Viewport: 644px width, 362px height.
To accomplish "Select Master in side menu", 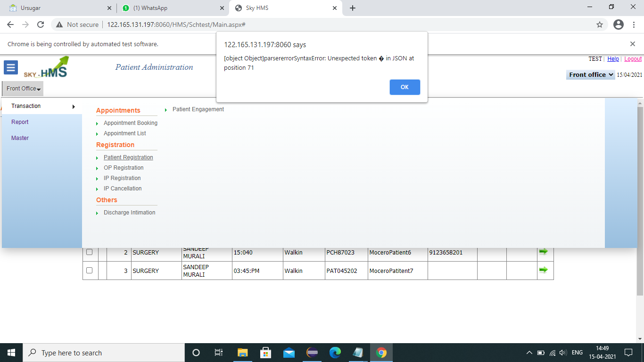I will pyautogui.click(x=20, y=138).
